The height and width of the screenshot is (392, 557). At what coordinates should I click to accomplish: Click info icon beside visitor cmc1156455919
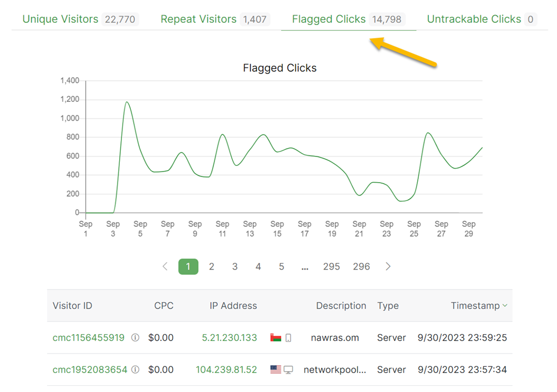135,337
